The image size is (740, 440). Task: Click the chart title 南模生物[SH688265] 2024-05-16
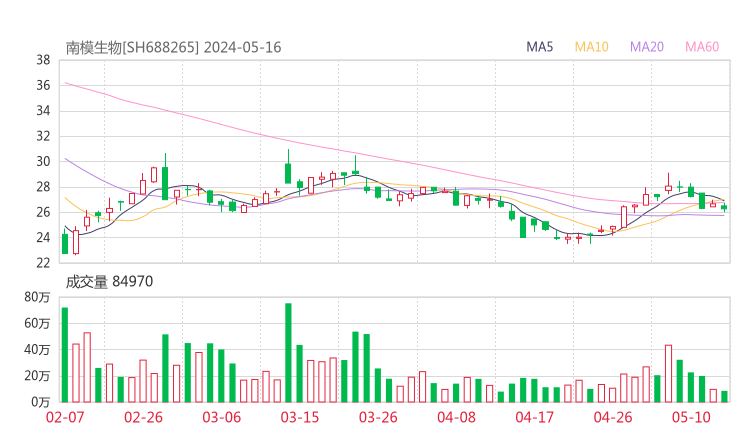click(x=173, y=47)
